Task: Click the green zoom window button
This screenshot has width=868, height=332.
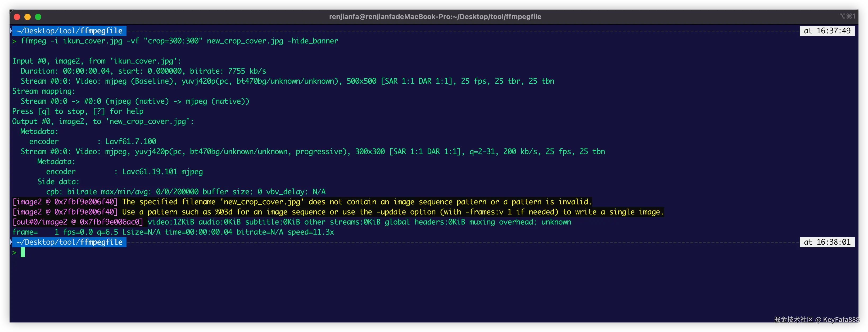Action: pyautogui.click(x=38, y=17)
